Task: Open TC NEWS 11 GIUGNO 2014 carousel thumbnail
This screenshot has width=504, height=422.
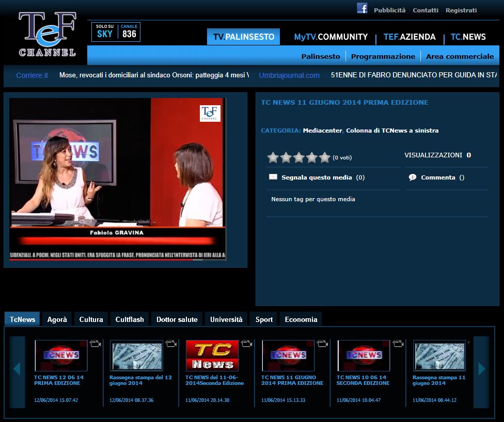Action: coord(288,355)
